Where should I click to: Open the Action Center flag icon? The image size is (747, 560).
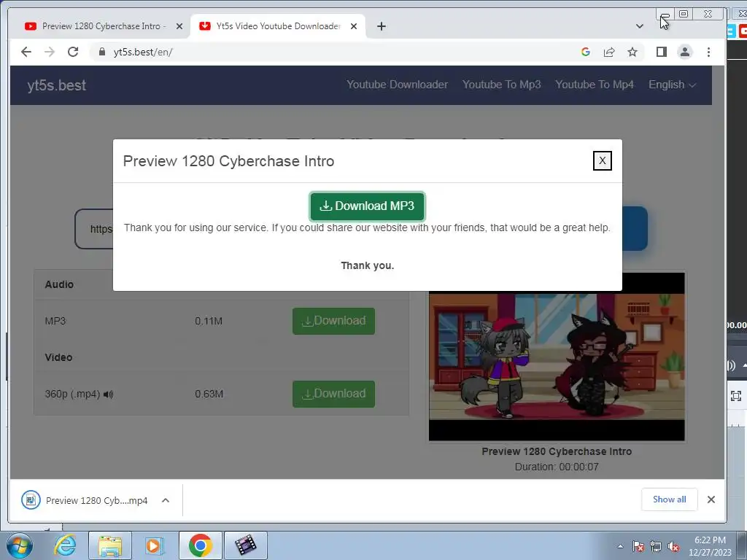coord(638,547)
